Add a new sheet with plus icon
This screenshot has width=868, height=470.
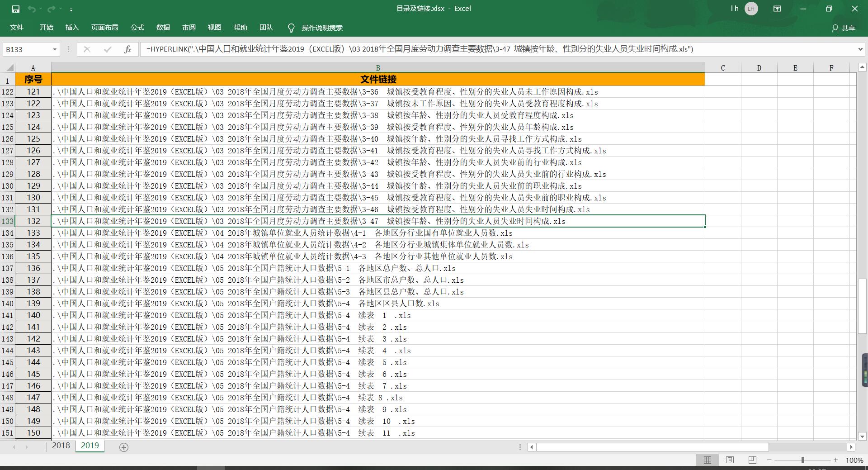click(x=124, y=447)
